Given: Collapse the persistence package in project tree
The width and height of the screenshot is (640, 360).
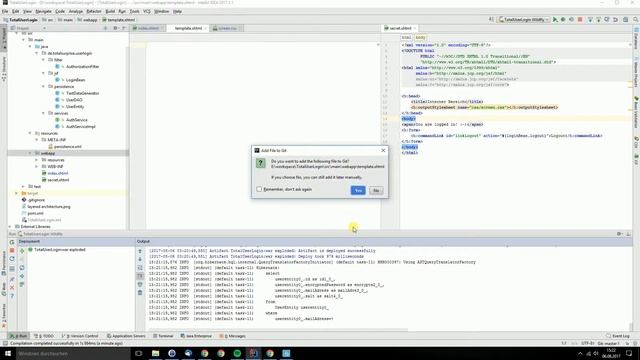Looking at the screenshot, I should click(43, 87).
